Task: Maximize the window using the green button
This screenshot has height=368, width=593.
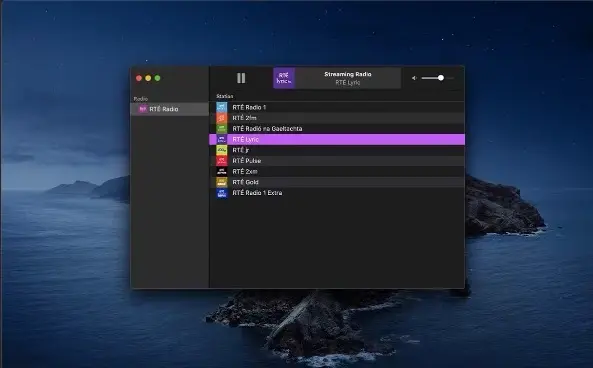Action: 158,78
